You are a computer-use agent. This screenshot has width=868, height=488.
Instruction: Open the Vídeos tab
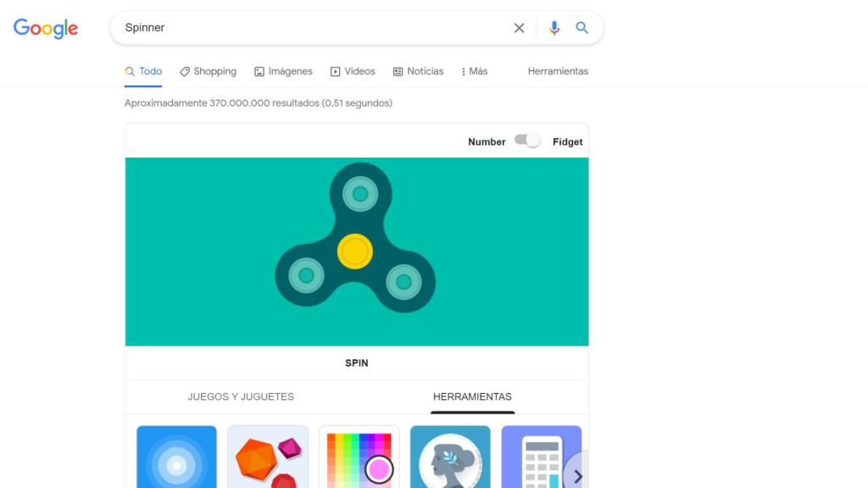(x=353, y=71)
